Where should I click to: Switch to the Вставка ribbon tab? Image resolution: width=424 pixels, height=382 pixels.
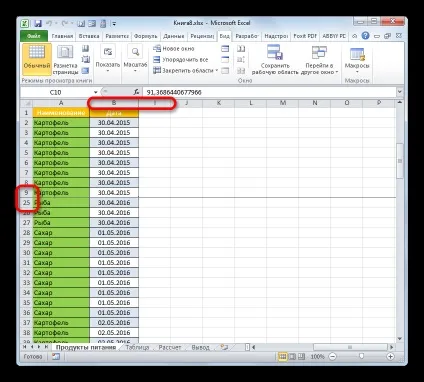click(89, 36)
